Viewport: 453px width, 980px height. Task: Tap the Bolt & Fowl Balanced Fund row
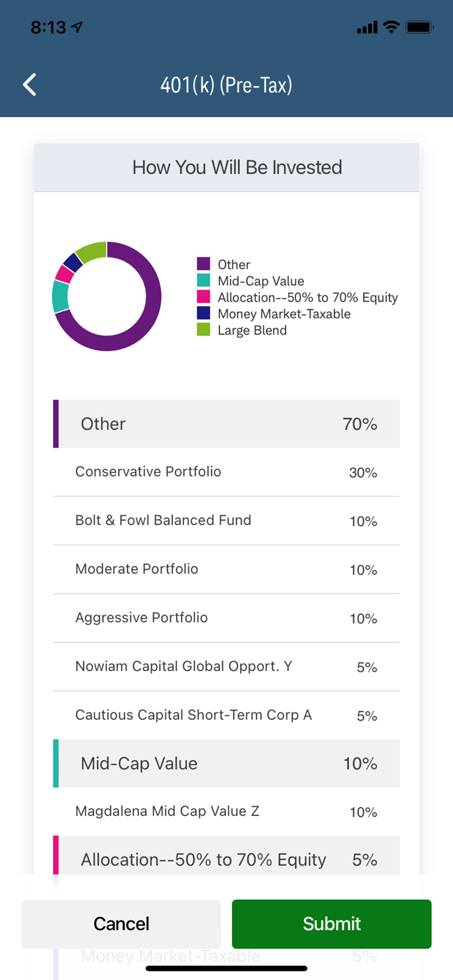point(226,520)
